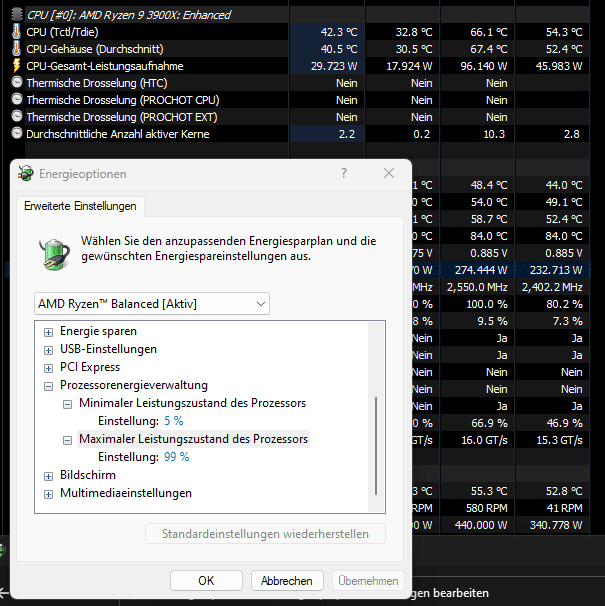
Task: Select Multimediaeinstellungen tree label
Action: [126, 493]
